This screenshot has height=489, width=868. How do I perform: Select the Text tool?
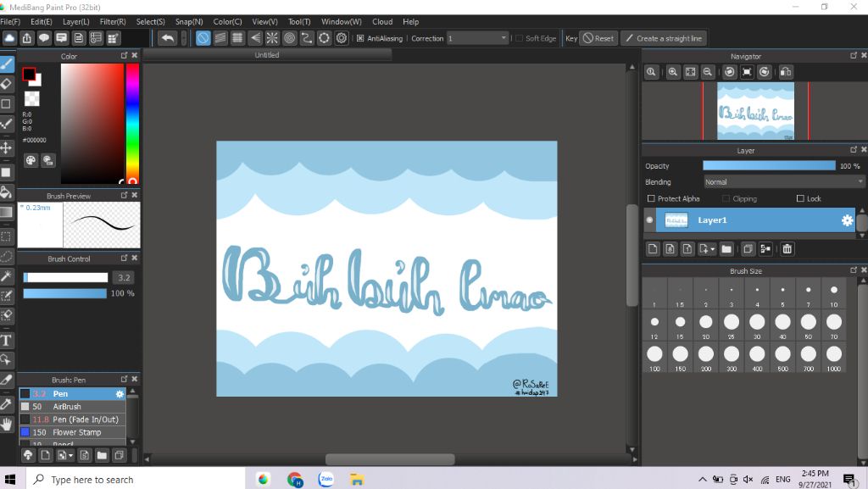click(6, 340)
